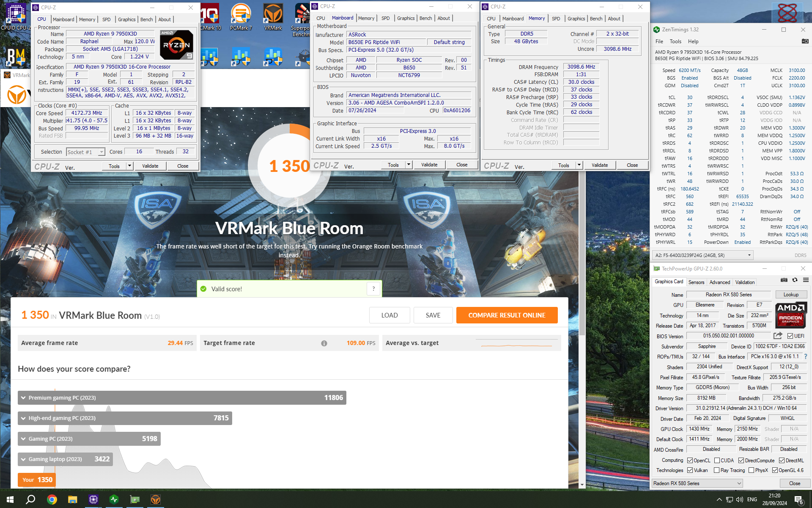Click the Lookup button in GPU-Z

(791, 295)
